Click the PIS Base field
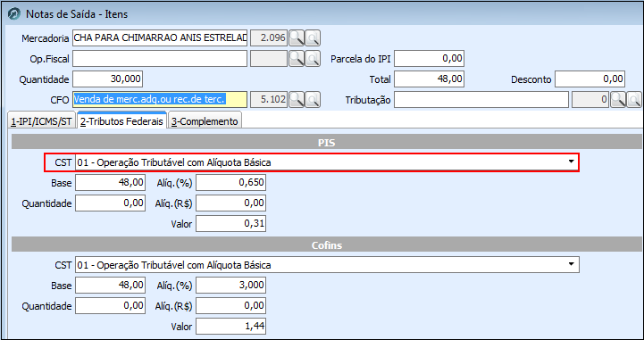 pos(110,183)
